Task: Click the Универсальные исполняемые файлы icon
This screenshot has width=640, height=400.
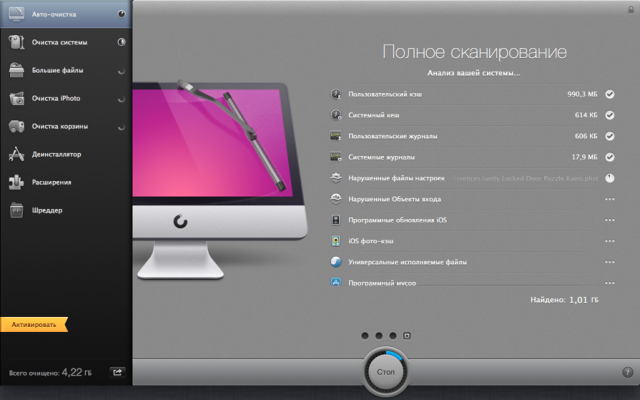Action: (336, 262)
